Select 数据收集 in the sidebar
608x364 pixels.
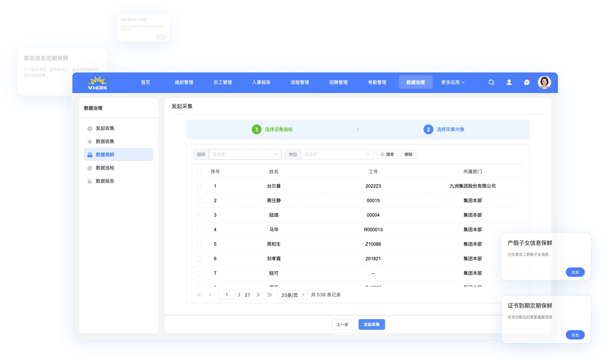tap(119, 142)
